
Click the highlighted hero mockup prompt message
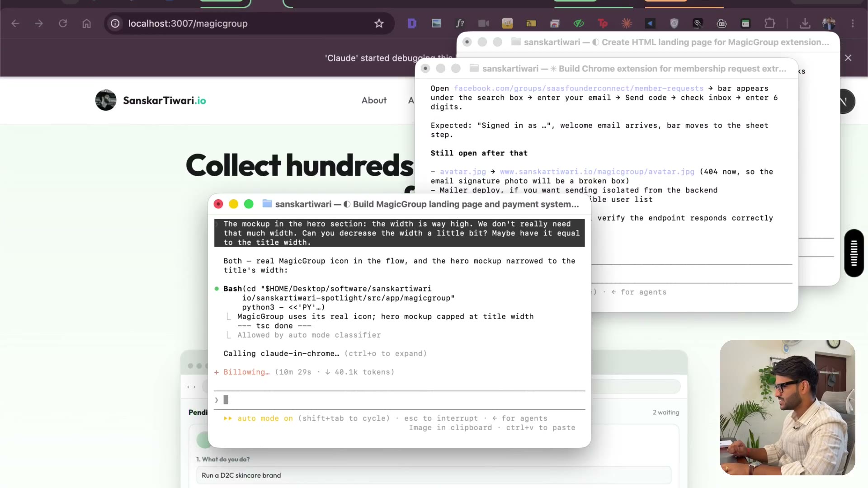coord(400,233)
